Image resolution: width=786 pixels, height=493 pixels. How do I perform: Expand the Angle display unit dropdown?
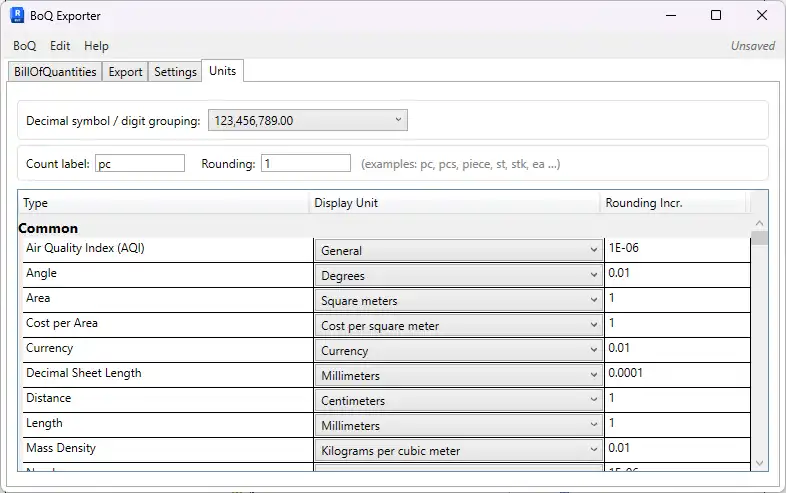tap(457, 275)
